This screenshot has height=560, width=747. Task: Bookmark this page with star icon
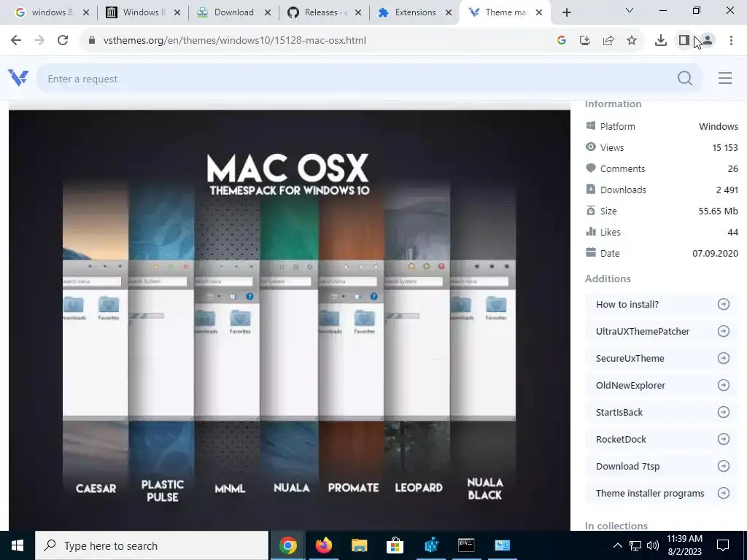coord(632,41)
